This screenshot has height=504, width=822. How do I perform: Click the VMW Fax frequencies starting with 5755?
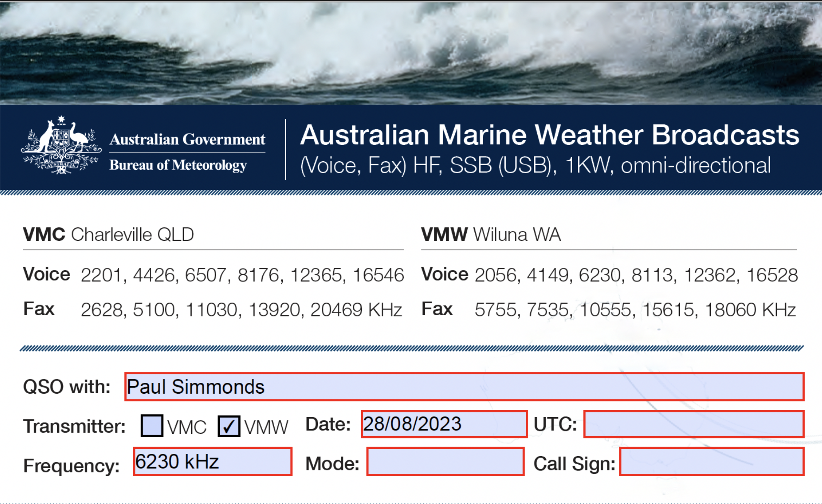(635, 310)
